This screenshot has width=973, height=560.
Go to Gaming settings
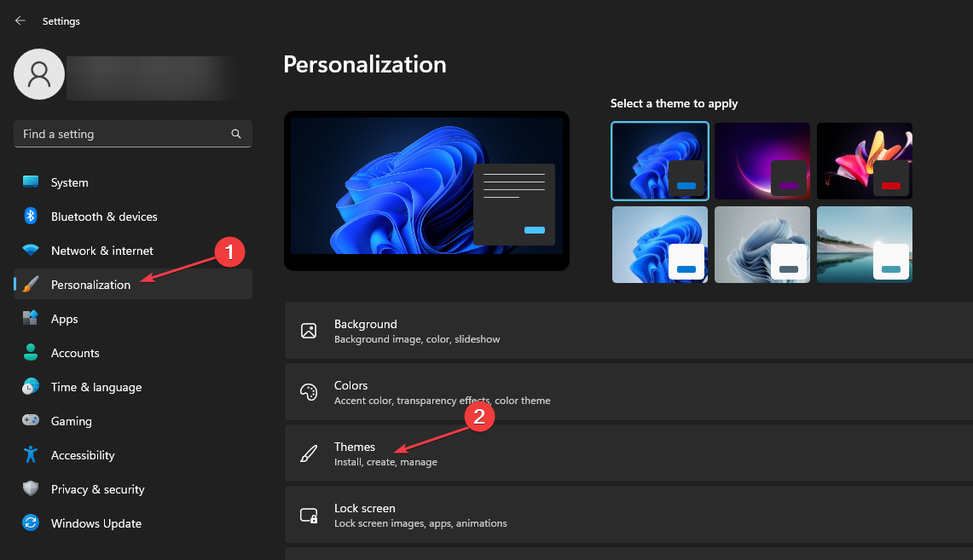133,421
